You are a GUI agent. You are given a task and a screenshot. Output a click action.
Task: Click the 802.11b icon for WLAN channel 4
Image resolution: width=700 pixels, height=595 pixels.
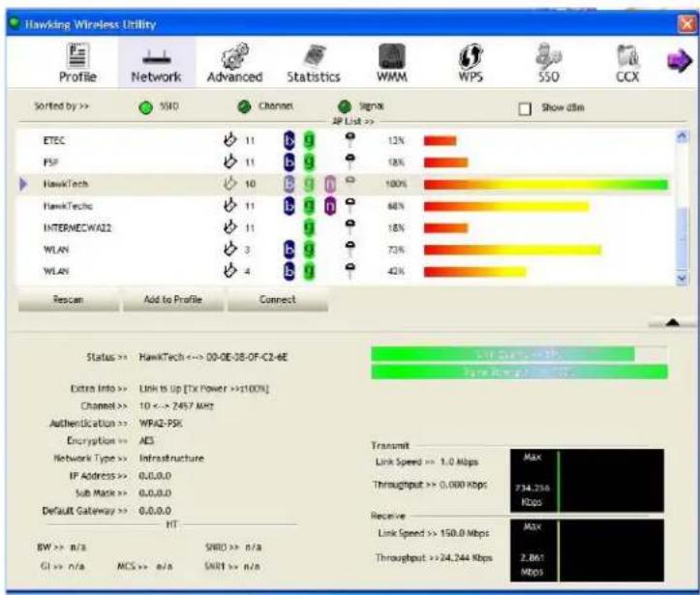point(289,271)
